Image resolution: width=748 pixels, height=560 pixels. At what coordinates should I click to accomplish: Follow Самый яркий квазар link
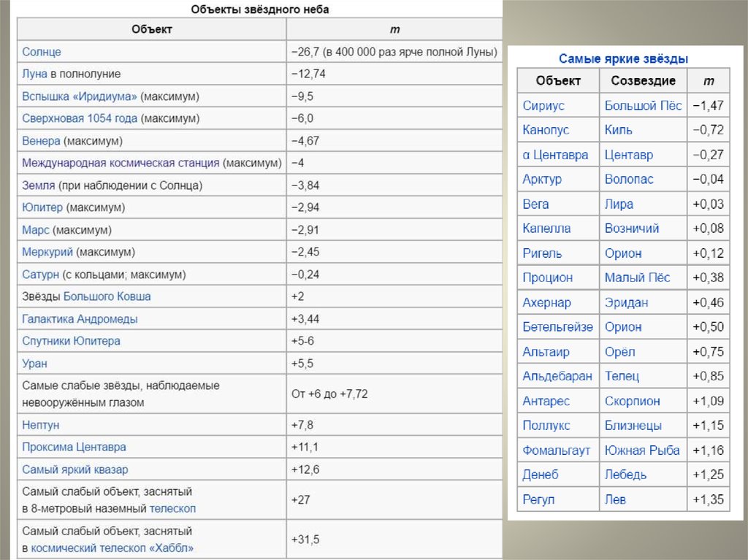[x=75, y=469]
